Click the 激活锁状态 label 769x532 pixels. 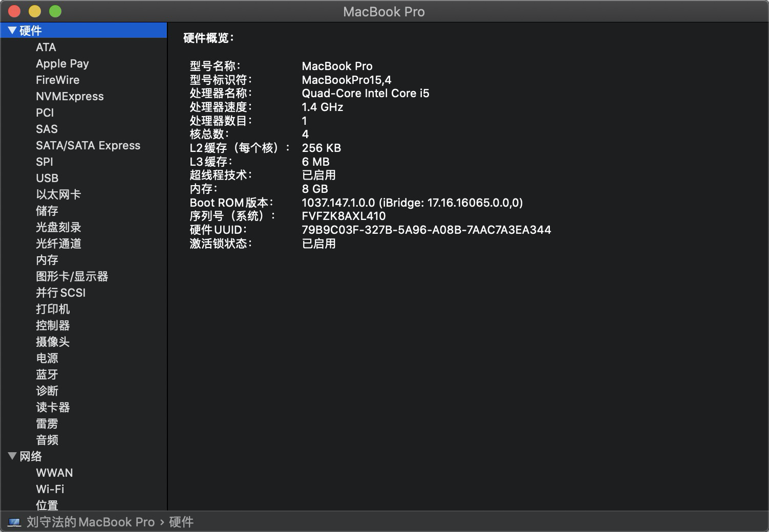pos(221,243)
